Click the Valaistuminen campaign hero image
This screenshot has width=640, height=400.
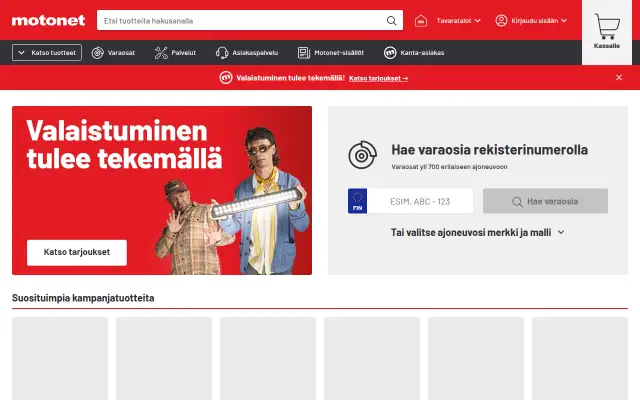(x=162, y=190)
